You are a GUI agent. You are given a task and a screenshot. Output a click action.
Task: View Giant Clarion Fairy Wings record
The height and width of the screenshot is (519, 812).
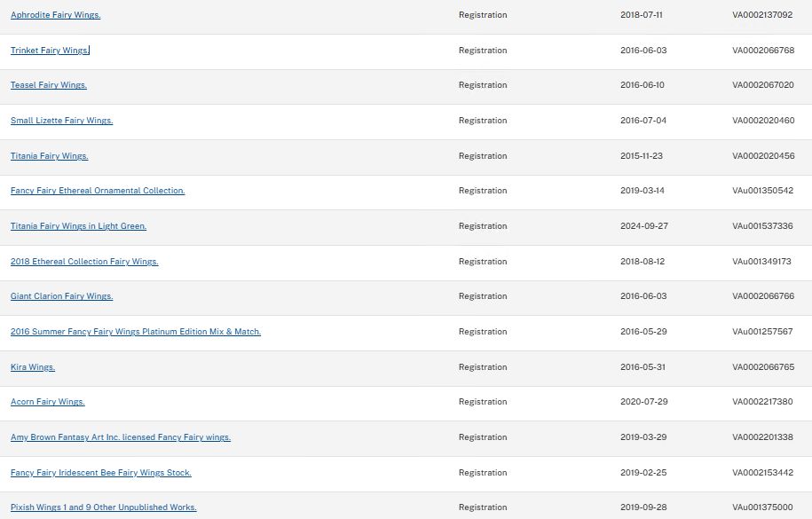61,296
